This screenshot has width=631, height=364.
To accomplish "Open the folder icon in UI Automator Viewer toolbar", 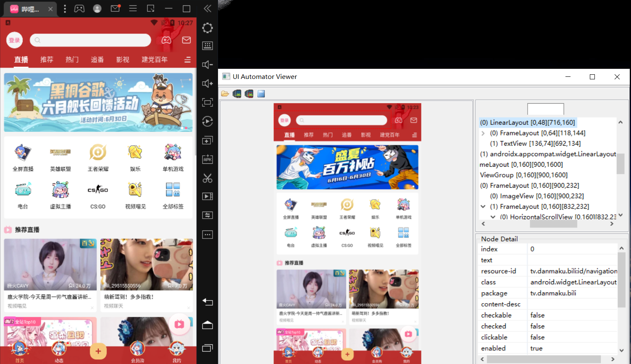I will coord(225,93).
